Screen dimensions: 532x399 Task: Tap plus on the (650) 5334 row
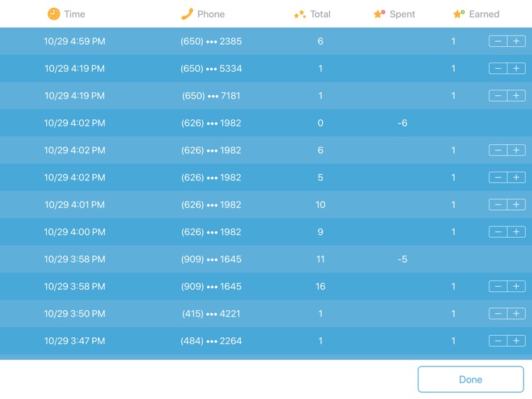click(516, 68)
